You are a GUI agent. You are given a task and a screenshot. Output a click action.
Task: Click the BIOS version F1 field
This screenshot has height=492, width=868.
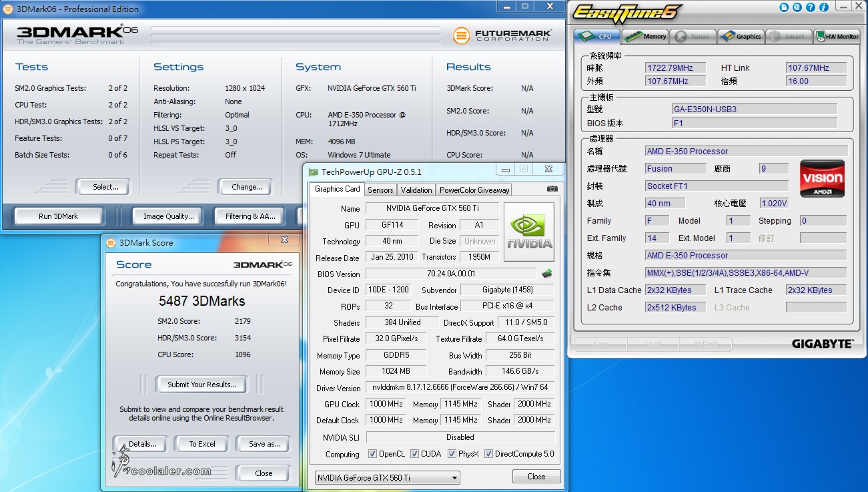tap(754, 124)
